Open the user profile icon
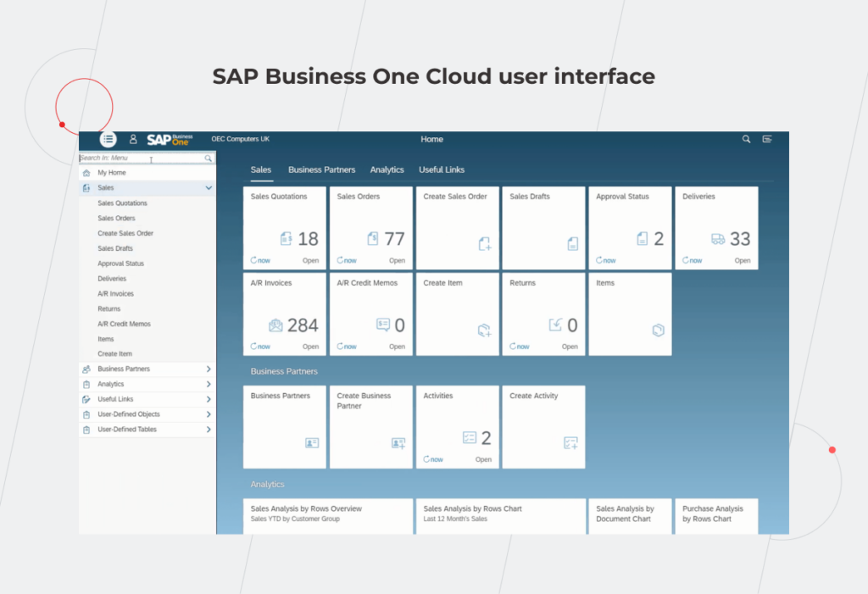This screenshot has height=594, width=868. 133,139
